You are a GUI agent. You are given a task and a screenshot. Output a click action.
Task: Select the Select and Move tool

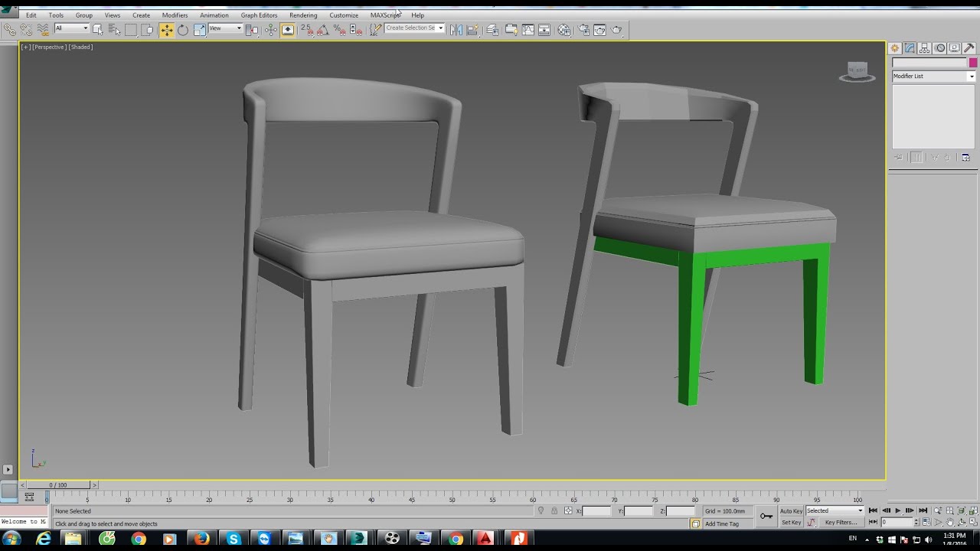pyautogui.click(x=166, y=30)
